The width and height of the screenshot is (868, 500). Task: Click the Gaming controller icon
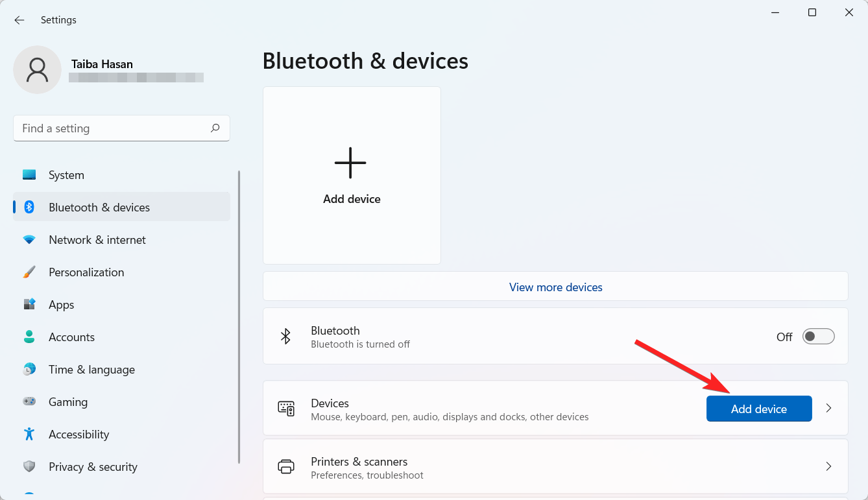(29, 402)
